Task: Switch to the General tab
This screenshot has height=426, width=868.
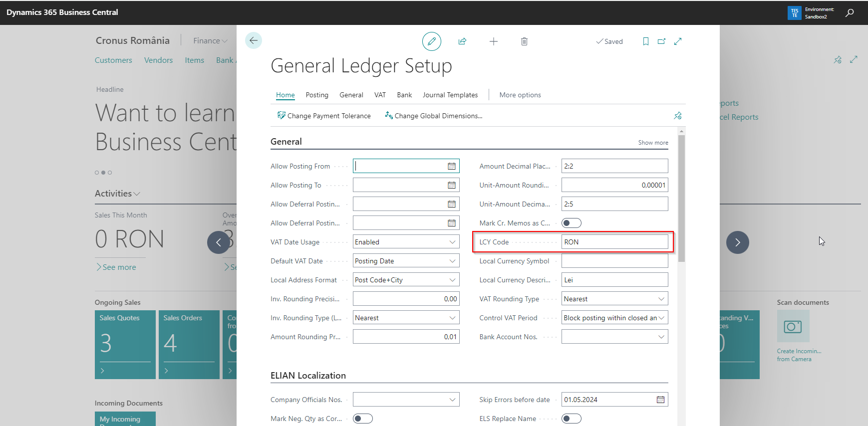Action: coord(351,95)
